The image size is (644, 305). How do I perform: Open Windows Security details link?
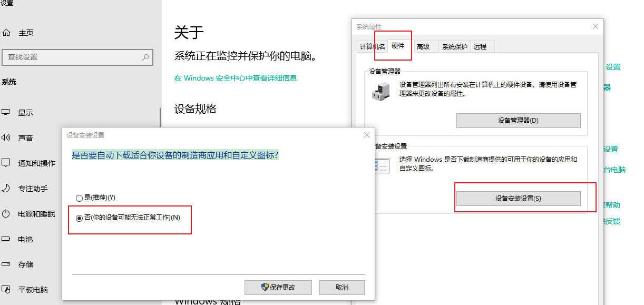236,78
